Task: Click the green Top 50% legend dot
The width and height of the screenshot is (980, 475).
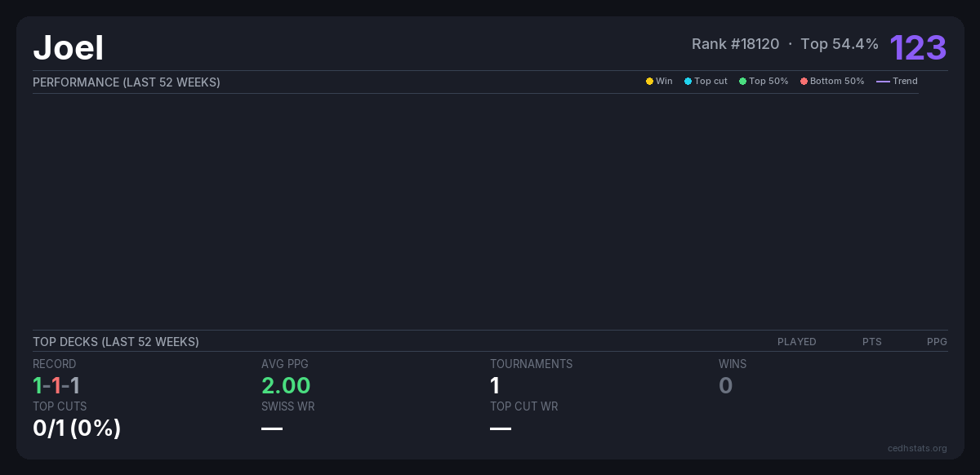Action: (742, 82)
